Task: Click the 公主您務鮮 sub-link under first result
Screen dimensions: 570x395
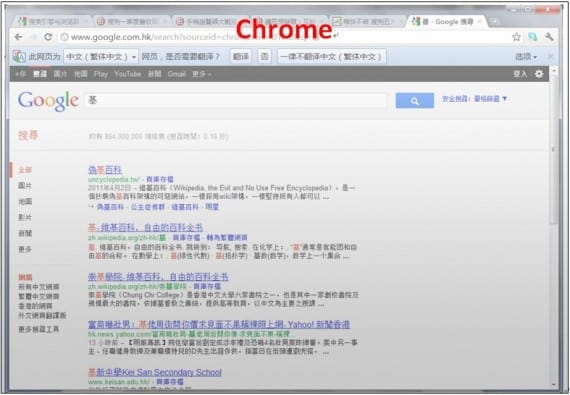Action: tap(148, 207)
